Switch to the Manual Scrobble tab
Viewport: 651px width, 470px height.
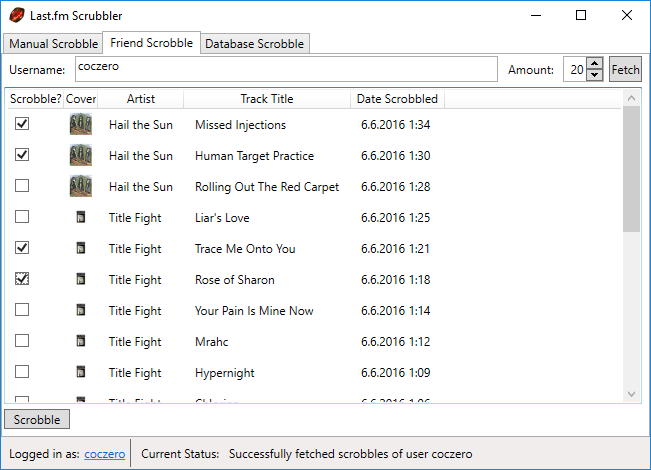click(x=53, y=44)
